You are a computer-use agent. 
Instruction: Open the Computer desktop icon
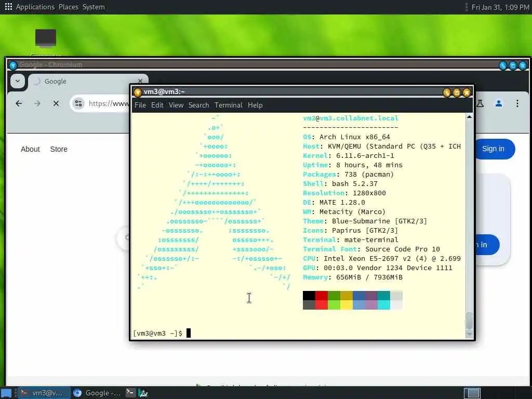46,43
